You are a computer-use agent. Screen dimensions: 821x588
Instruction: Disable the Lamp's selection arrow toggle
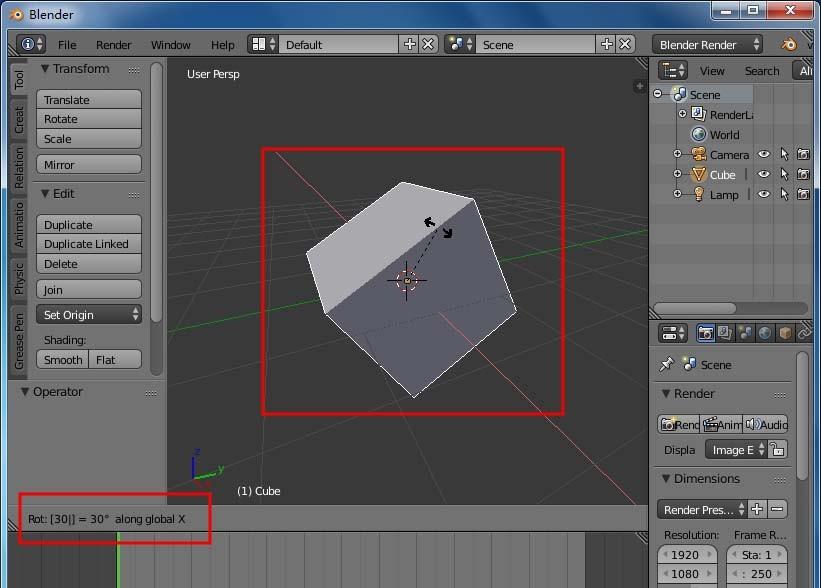pos(784,194)
